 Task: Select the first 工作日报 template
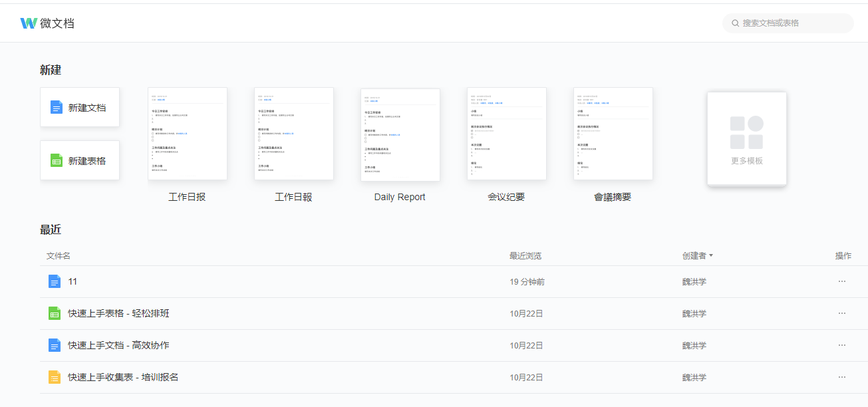click(187, 133)
